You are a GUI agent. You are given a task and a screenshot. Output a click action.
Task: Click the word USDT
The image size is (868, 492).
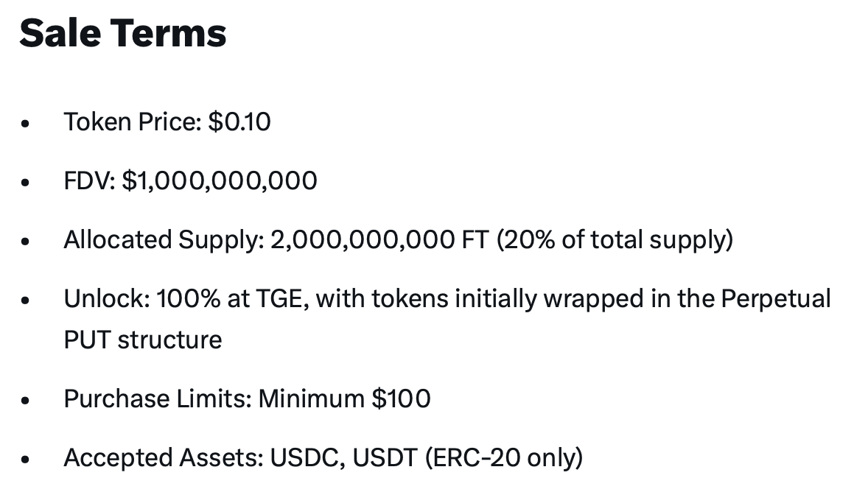coord(385,457)
